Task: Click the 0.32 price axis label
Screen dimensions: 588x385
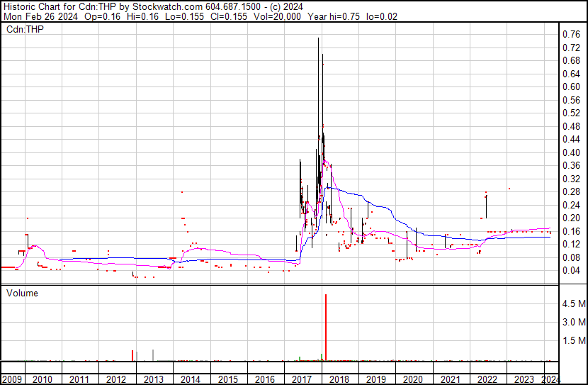Action: [571, 179]
